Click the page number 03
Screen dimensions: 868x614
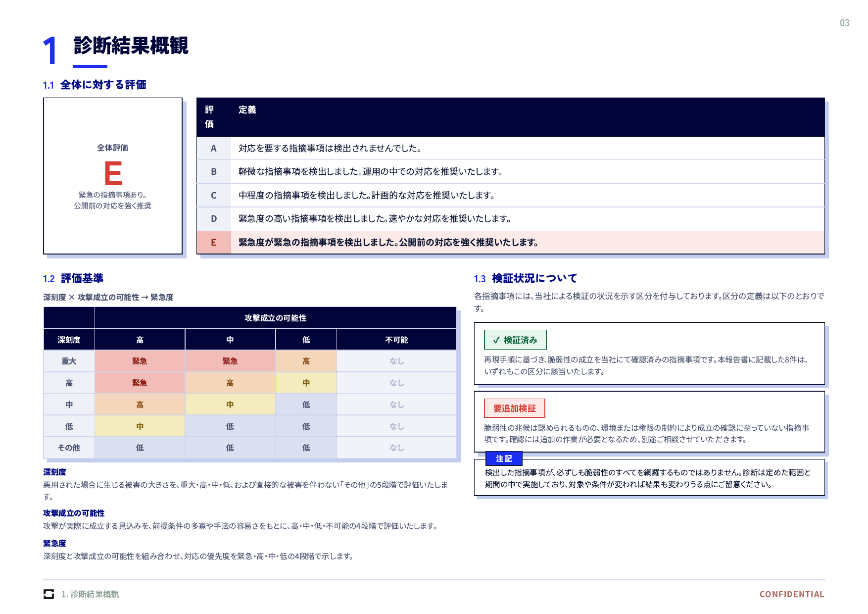pyautogui.click(x=844, y=23)
